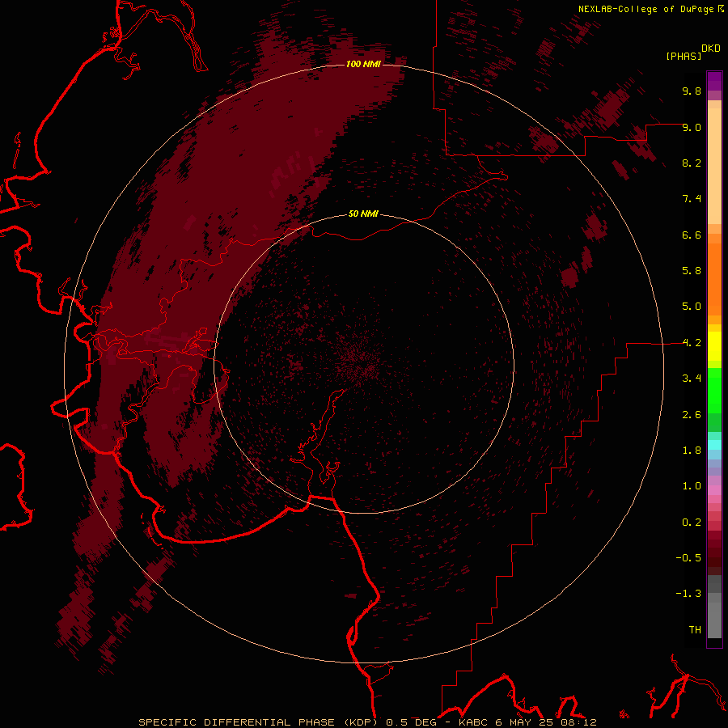Click the bright green segment of the color bar
Viewport: 728px width, 728px height.
point(714,391)
